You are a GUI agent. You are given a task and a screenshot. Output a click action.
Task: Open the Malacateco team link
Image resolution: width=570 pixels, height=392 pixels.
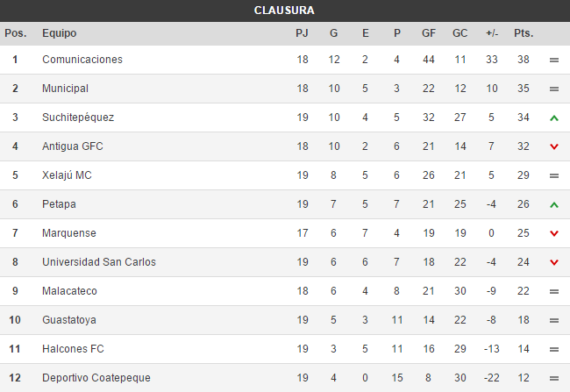tap(69, 291)
